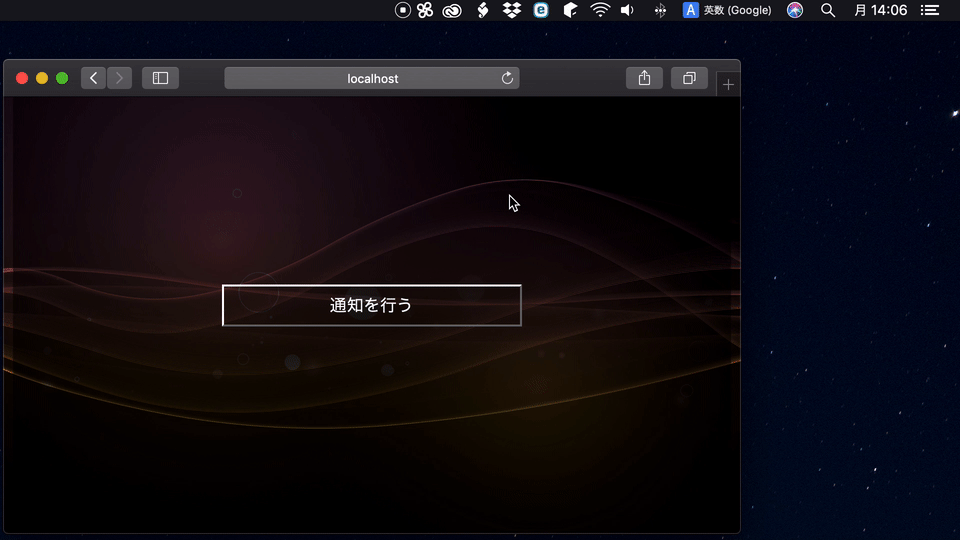Viewport: 960px width, 540px height.
Task: Reload the localhost page
Action: pos(507,78)
